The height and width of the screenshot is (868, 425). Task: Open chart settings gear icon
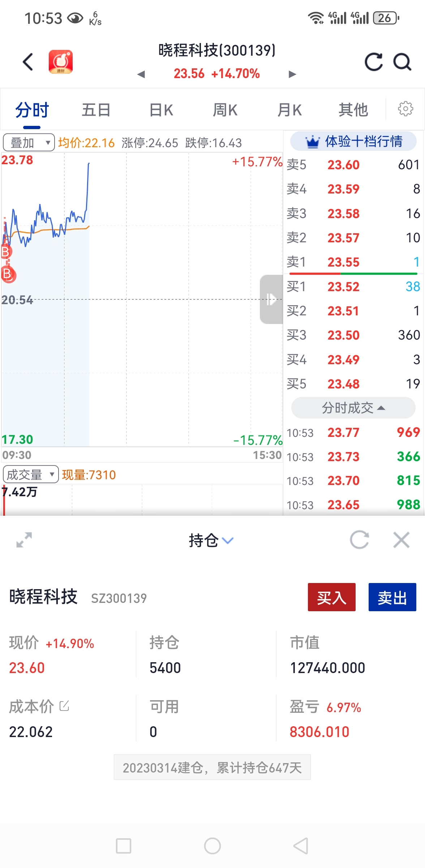pyautogui.click(x=405, y=109)
